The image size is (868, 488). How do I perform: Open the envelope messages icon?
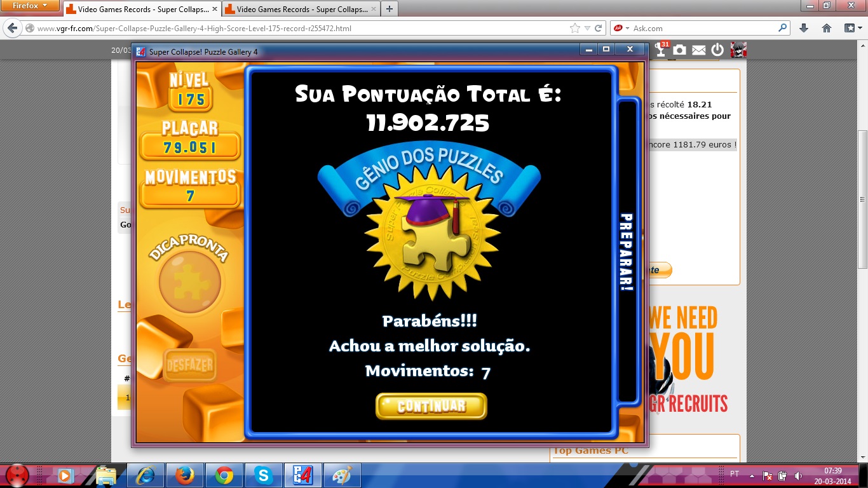pyautogui.click(x=699, y=50)
